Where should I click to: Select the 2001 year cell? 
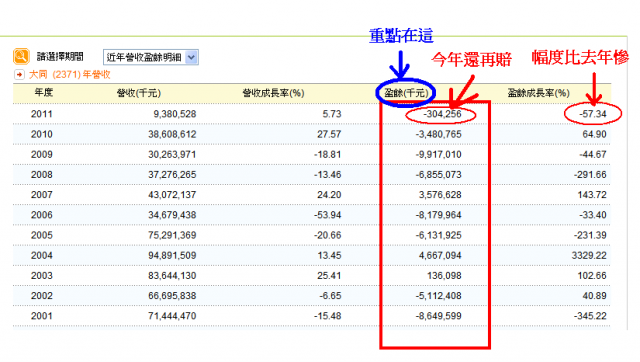pos(42,316)
